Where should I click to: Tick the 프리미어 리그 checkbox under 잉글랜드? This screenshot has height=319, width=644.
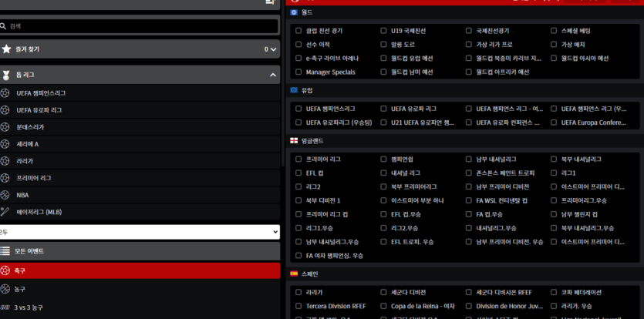pyautogui.click(x=298, y=159)
